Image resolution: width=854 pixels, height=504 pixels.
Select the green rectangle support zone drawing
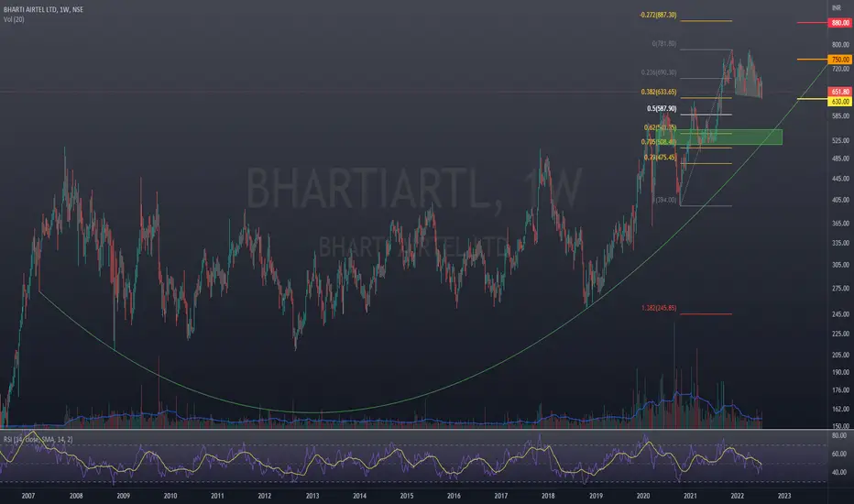click(x=719, y=137)
